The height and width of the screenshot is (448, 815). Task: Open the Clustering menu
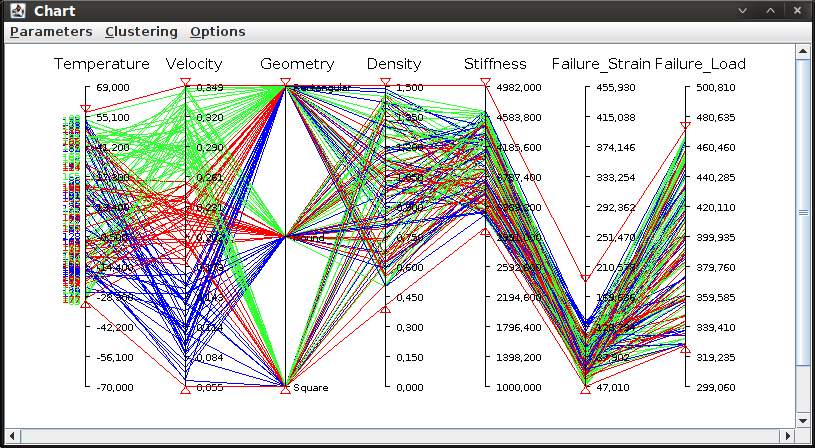click(x=141, y=32)
